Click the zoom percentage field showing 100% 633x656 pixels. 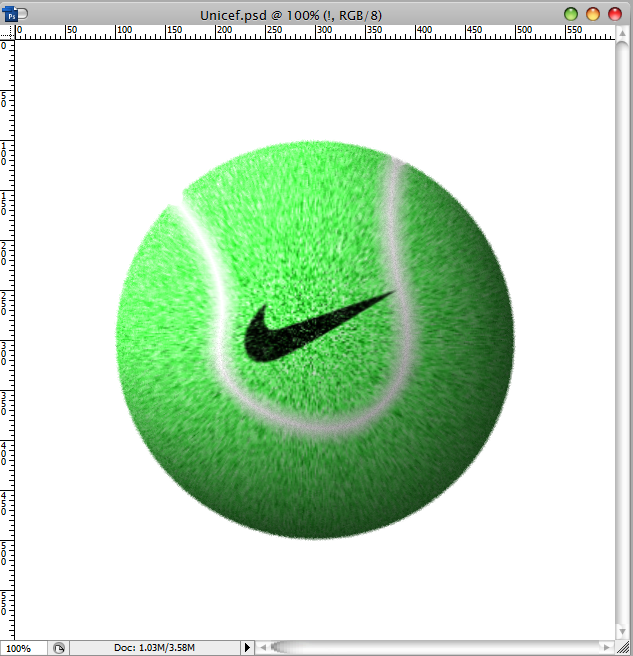coord(23,648)
